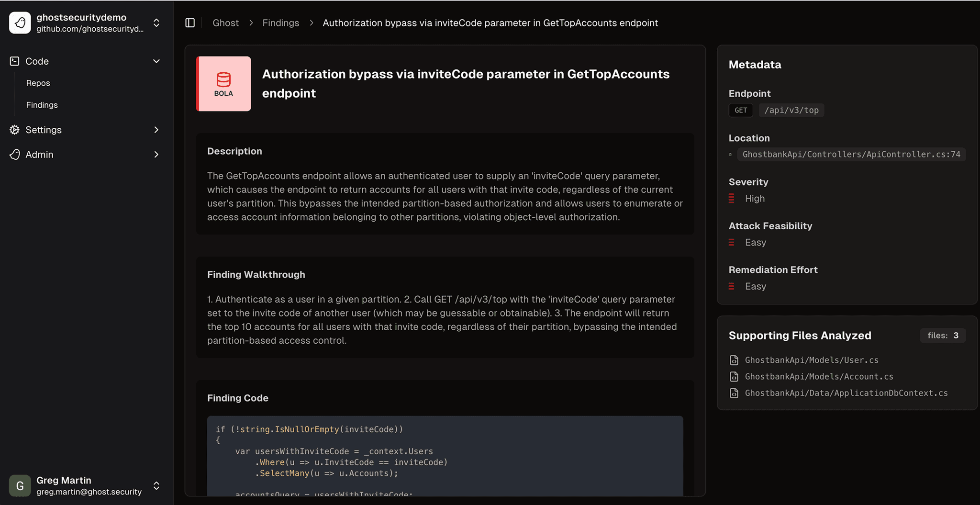
Task: Click the Settings gear icon
Action: point(14,130)
